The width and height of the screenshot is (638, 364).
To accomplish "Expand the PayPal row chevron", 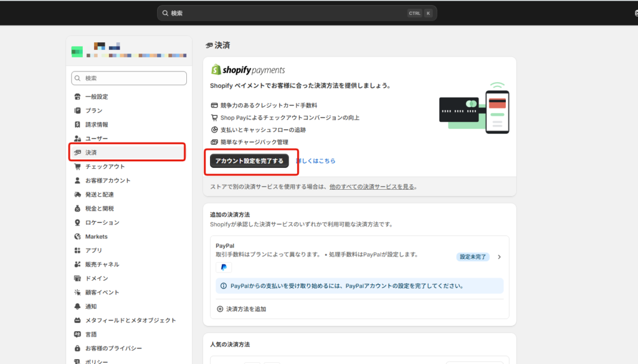I will (499, 256).
